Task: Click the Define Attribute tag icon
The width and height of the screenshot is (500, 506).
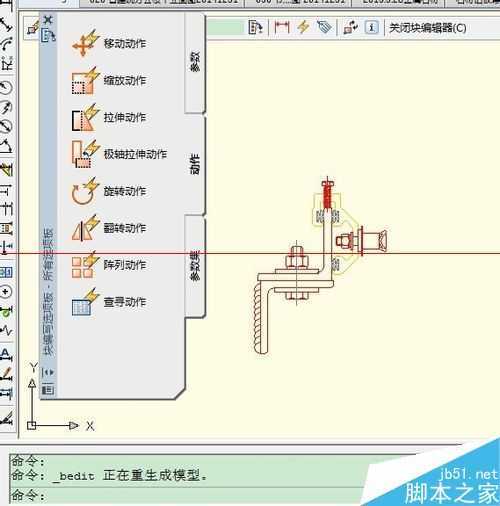Action: (x=324, y=27)
